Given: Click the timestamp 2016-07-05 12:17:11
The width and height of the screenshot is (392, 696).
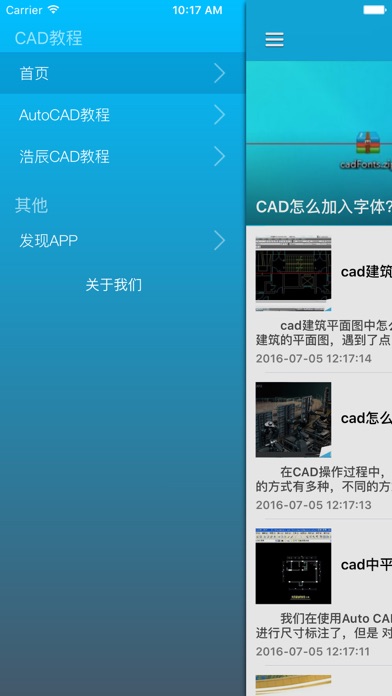Looking at the screenshot, I should click(313, 651).
